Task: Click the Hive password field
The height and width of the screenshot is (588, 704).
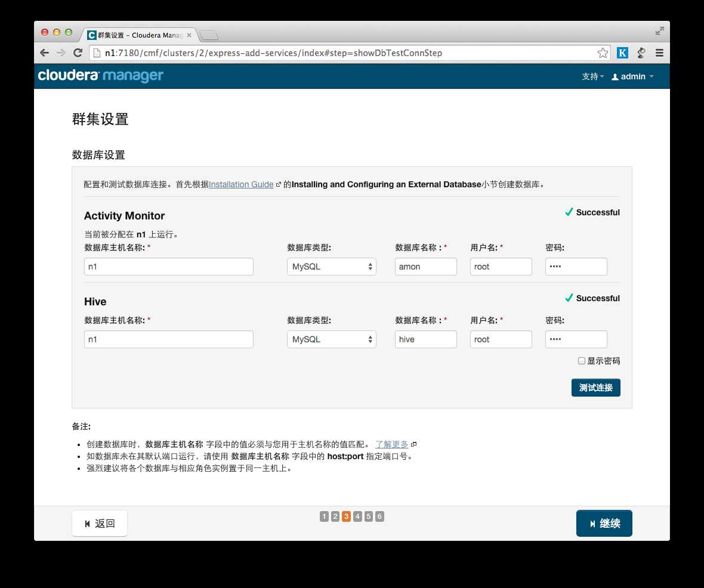Action: 576,339
